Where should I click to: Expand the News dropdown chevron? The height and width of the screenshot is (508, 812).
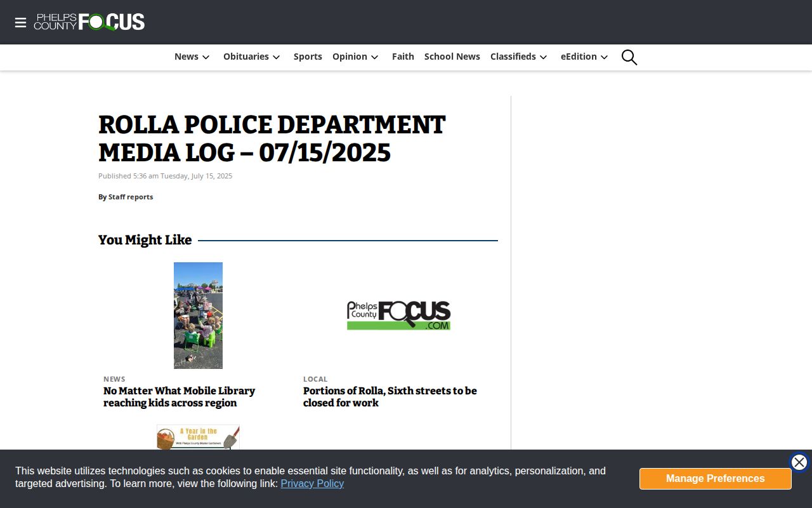(206, 57)
